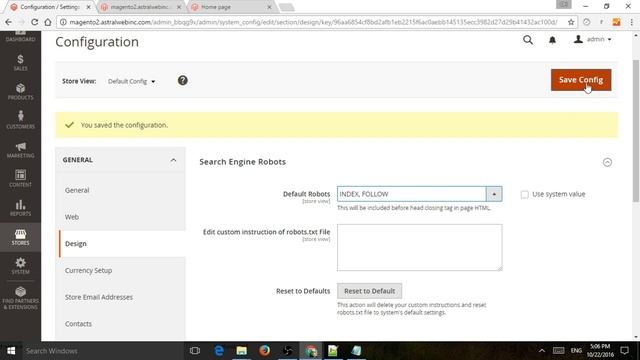Close the Home page browser tab
This screenshot has width=640, height=360.
[269, 7]
